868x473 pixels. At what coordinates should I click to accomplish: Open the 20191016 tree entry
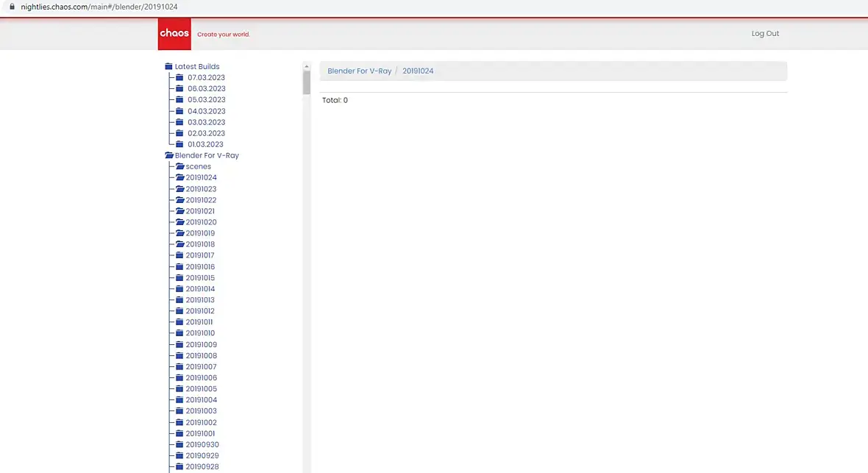(200, 267)
